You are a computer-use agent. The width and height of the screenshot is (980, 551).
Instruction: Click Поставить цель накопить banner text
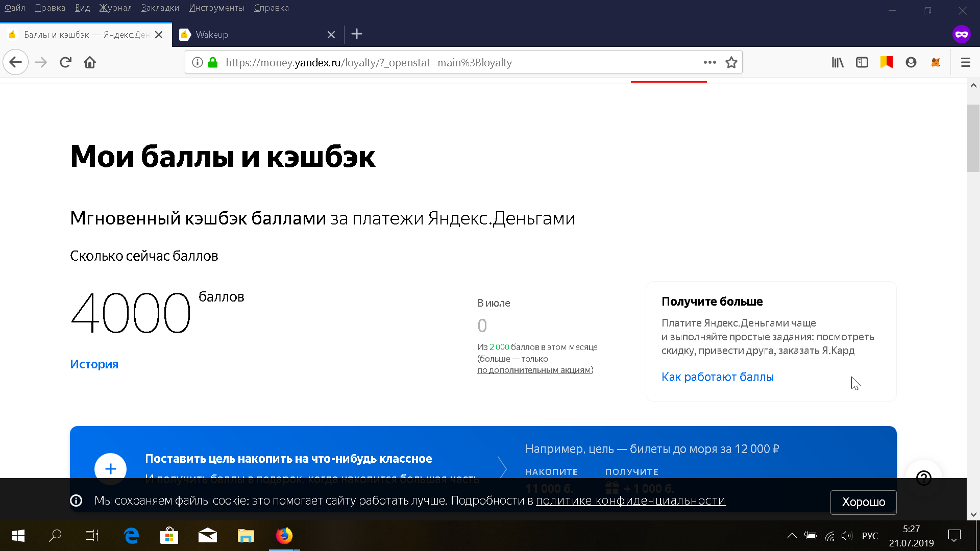288,459
